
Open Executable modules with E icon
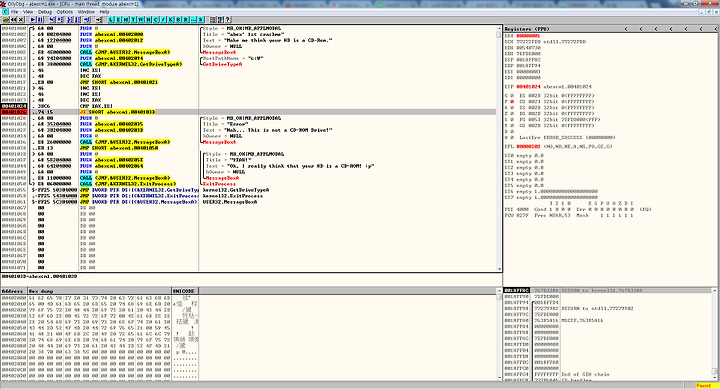coord(118,20)
